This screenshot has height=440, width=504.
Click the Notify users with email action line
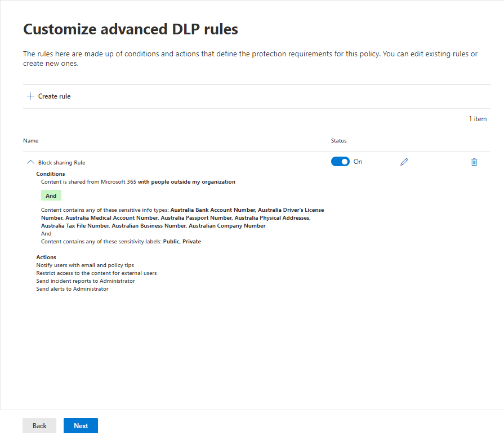pyautogui.click(x=85, y=265)
